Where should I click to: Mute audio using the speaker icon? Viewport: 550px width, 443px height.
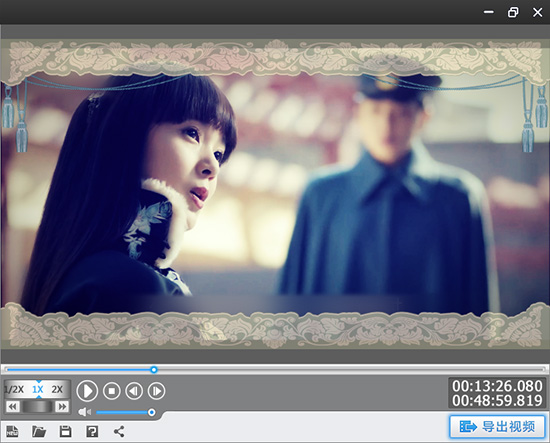click(x=85, y=412)
